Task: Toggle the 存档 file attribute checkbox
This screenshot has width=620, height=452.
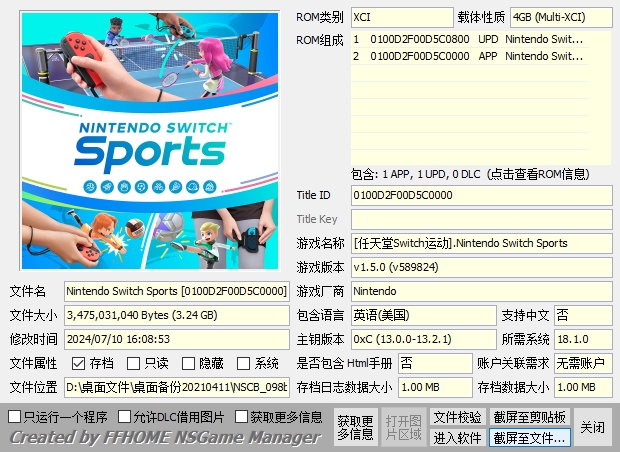Action: [x=78, y=363]
